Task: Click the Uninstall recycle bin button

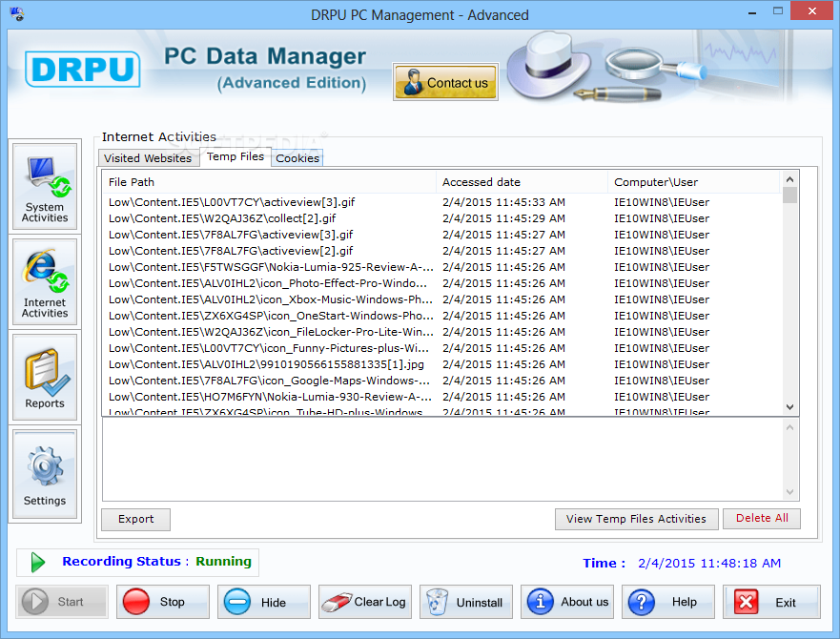Action: 466,602
